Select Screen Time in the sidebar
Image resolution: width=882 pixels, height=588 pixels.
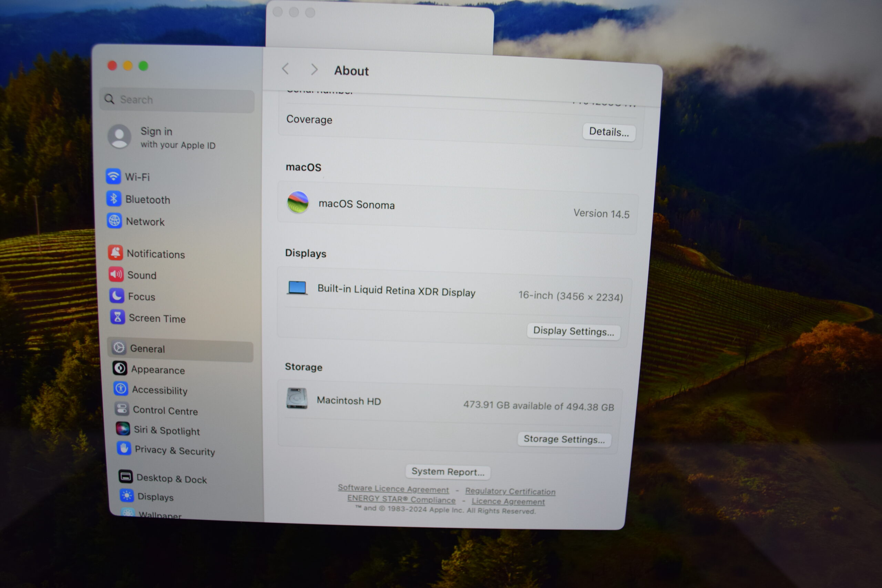[157, 318]
